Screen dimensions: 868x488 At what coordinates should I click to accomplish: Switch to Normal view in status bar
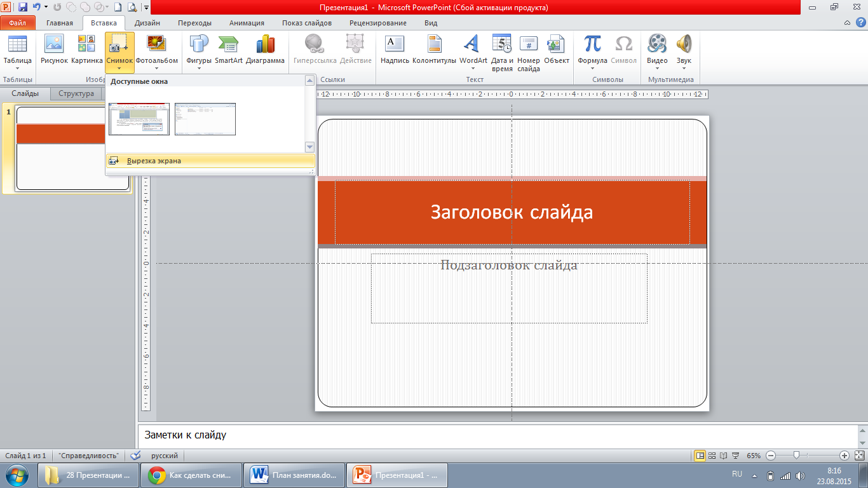[x=700, y=456]
